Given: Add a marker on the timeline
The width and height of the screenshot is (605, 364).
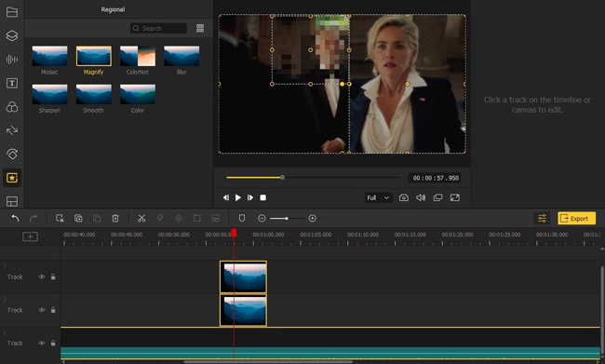Looking at the screenshot, I should [242, 219].
